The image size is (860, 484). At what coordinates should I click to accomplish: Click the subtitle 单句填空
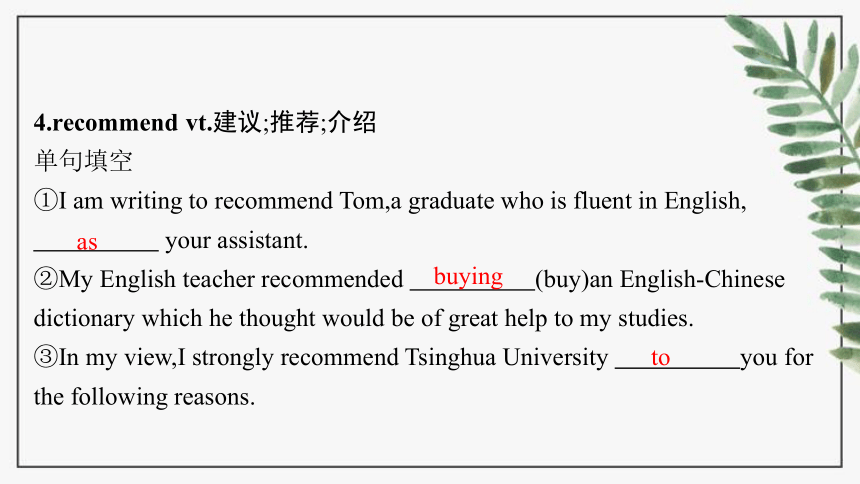point(83,161)
